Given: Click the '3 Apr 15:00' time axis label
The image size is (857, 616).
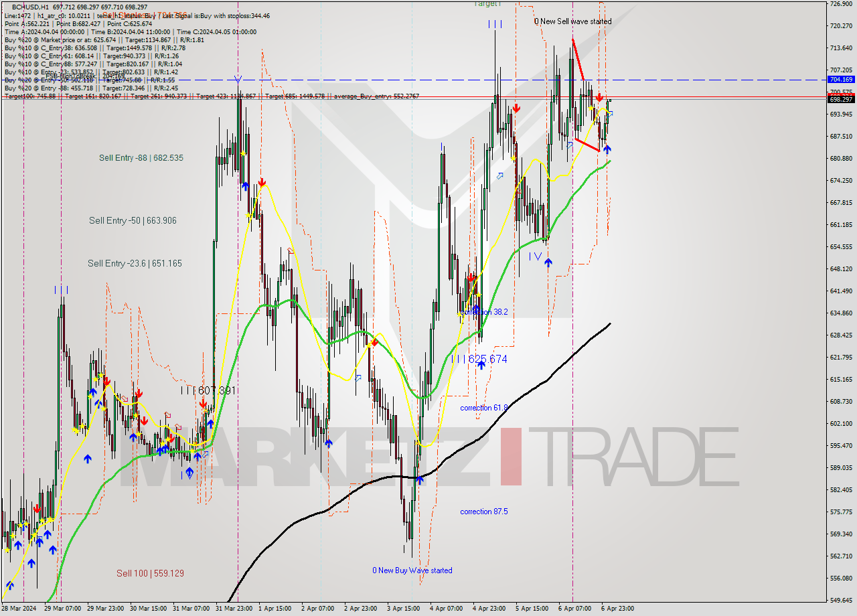Looking at the screenshot, I should point(404,609).
